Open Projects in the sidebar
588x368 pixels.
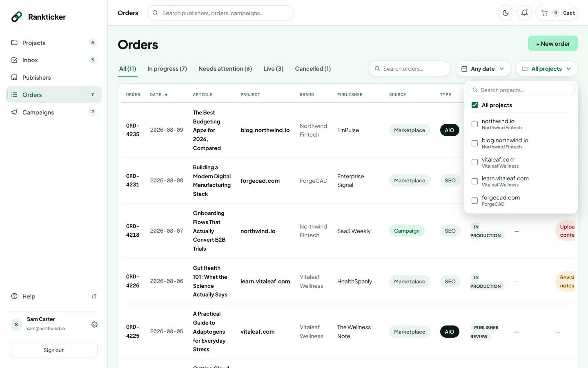pos(53,43)
